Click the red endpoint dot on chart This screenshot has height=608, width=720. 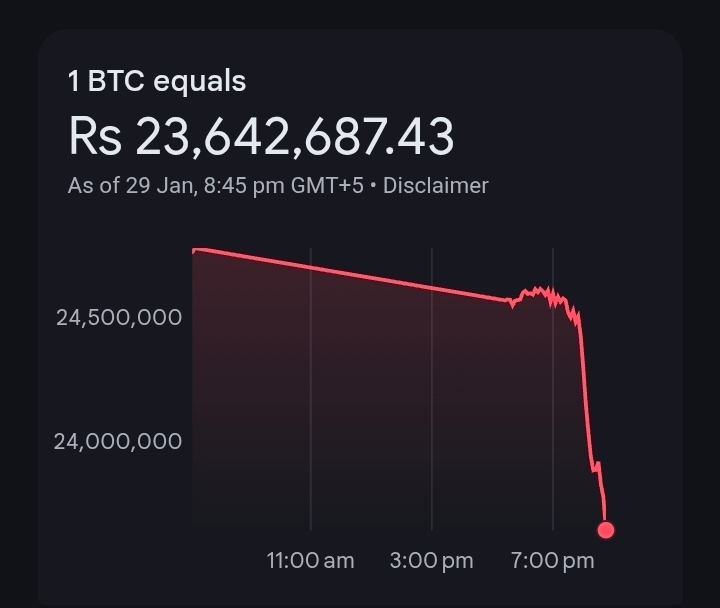coord(605,530)
